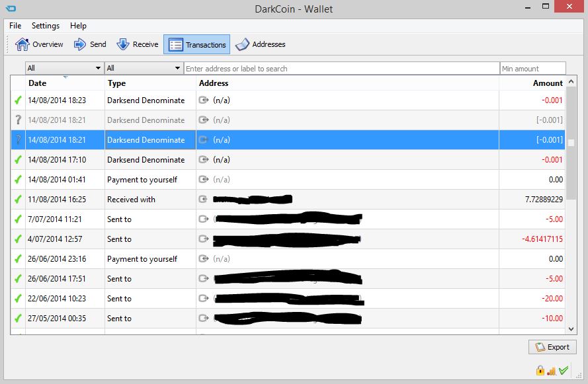This screenshot has height=384, width=588.
Task: Click the question mark on the highlighted 18:21 row
Action: tap(18, 139)
